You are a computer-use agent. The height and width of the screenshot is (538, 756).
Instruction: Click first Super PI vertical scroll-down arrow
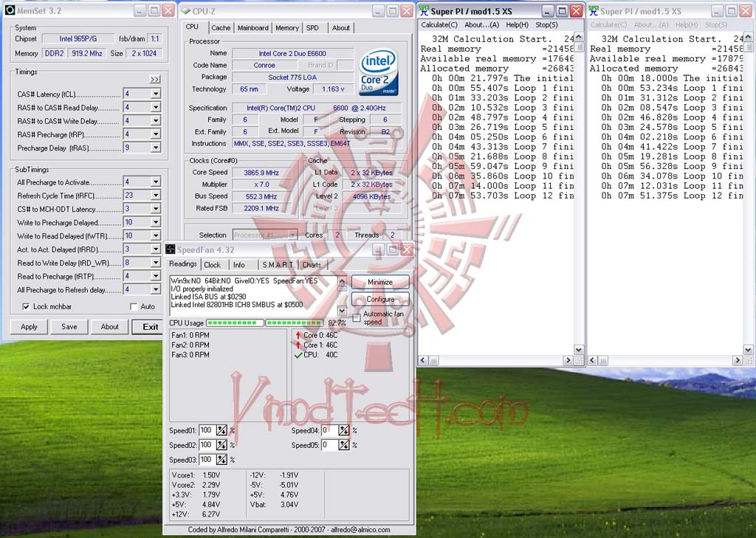point(579,350)
